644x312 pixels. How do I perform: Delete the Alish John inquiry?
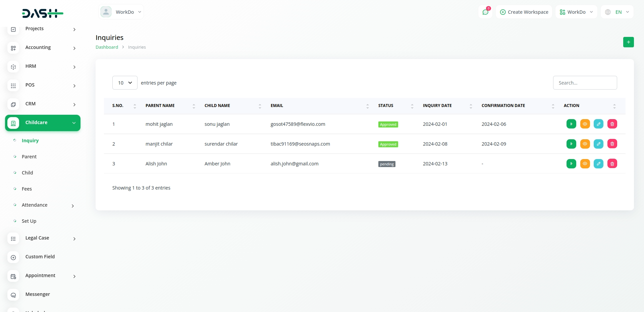(x=612, y=164)
